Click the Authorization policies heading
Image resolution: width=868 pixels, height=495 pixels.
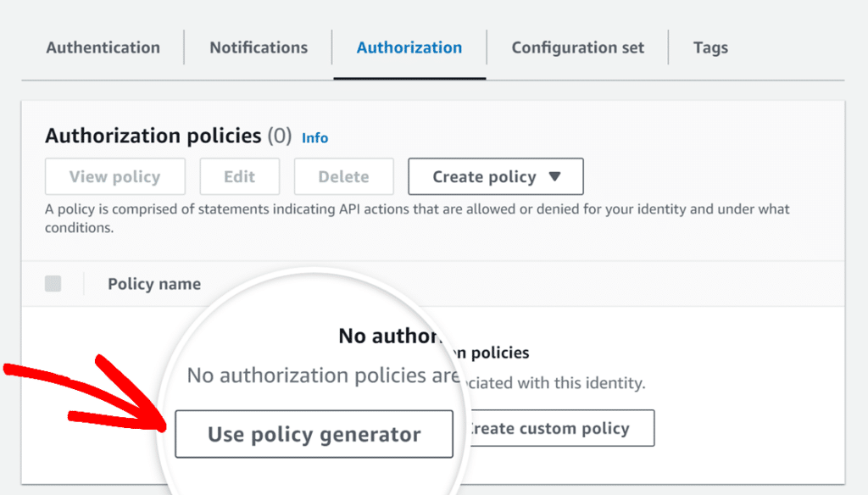tap(153, 136)
